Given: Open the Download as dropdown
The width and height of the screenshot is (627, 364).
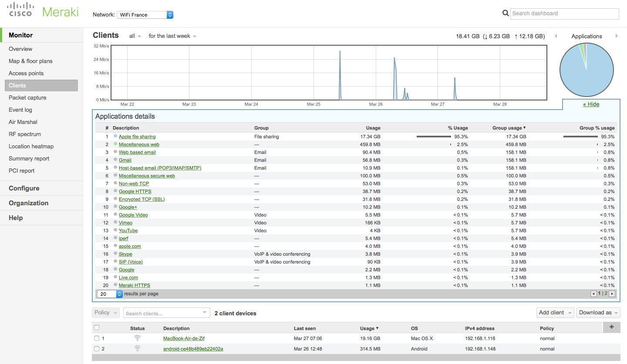Looking at the screenshot, I should pyautogui.click(x=598, y=313).
